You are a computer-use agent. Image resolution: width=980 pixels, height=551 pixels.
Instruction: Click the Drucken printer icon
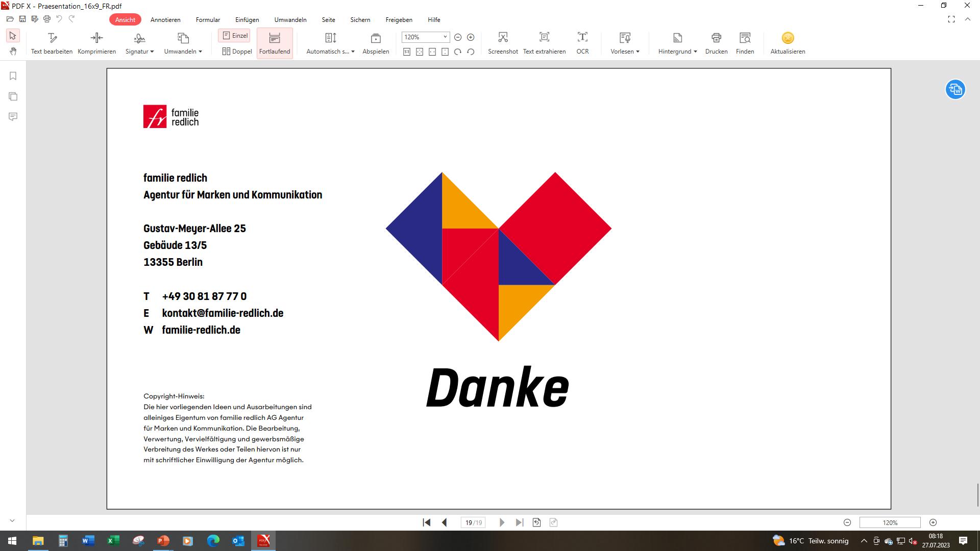[x=716, y=38]
